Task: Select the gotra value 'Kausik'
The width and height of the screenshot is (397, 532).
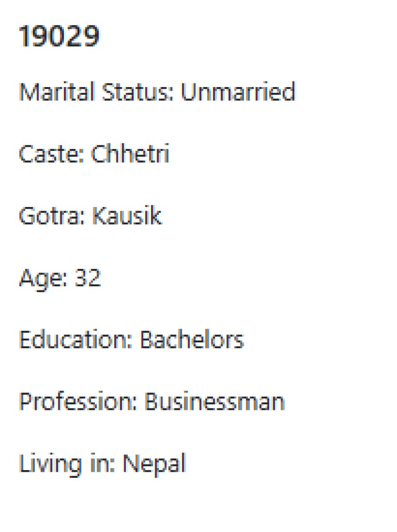Action: pyautogui.click(x=127, y=217)
